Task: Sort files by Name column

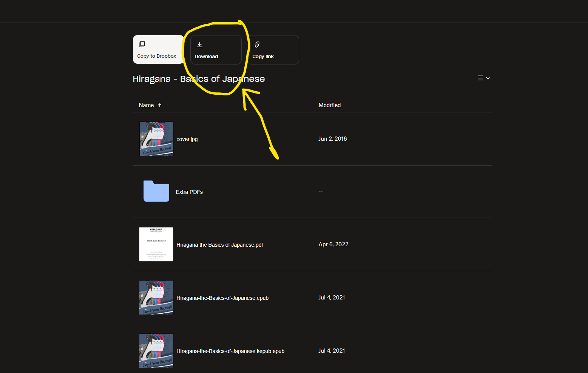Action: [x=146, y=105]
